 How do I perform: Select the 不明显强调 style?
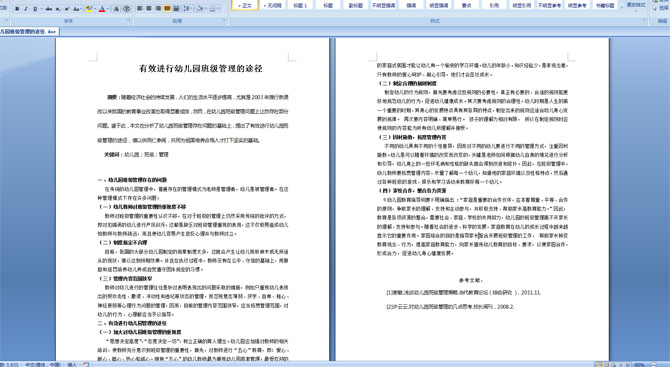click(x=383, y=5)
